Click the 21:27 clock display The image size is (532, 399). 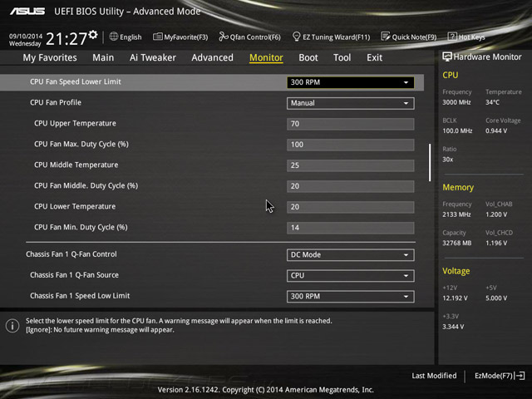pyautogui.click(x=66, y=39)
